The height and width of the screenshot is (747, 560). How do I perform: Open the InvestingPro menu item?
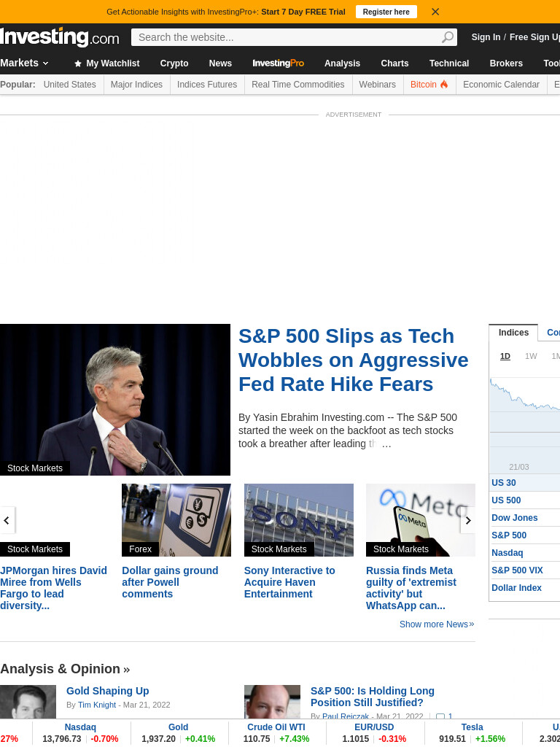[278, 63]
